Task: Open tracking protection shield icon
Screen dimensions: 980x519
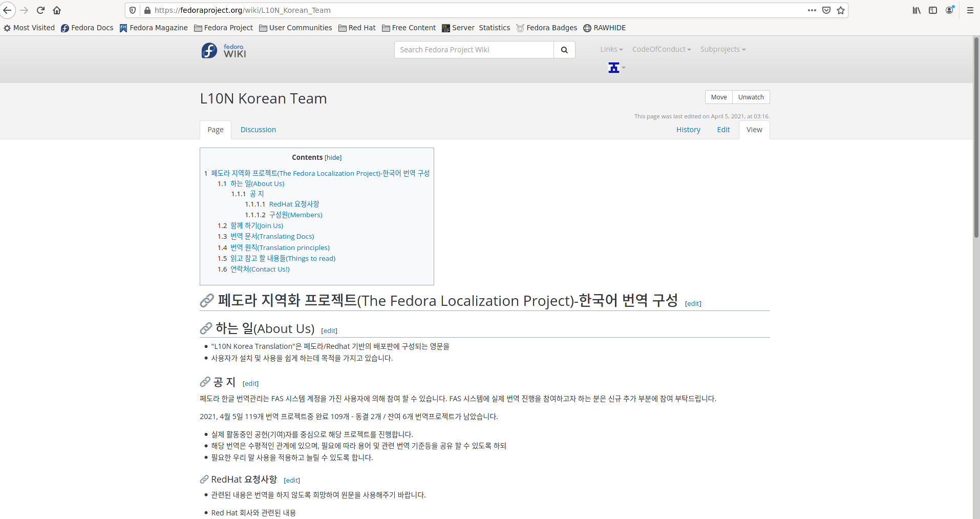Action: 133,10
